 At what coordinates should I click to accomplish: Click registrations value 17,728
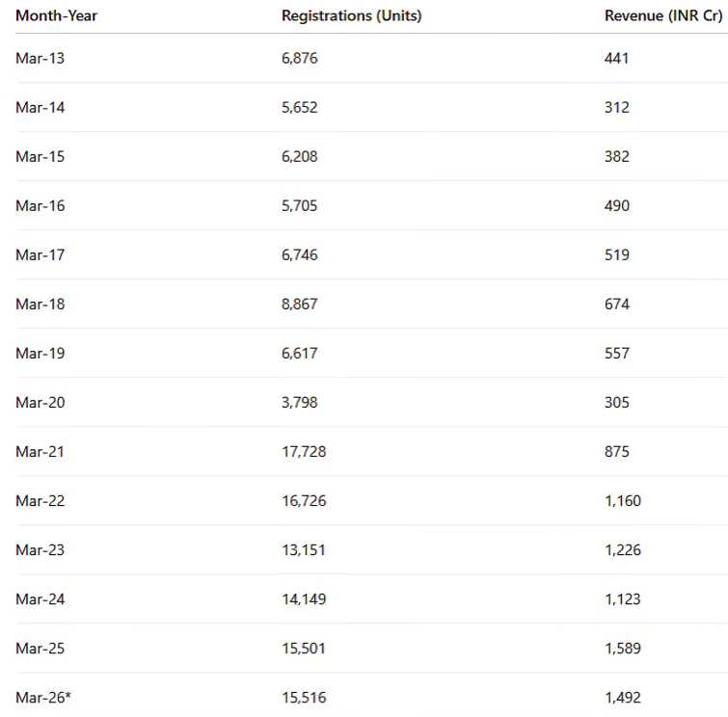[x=303, y=452]
